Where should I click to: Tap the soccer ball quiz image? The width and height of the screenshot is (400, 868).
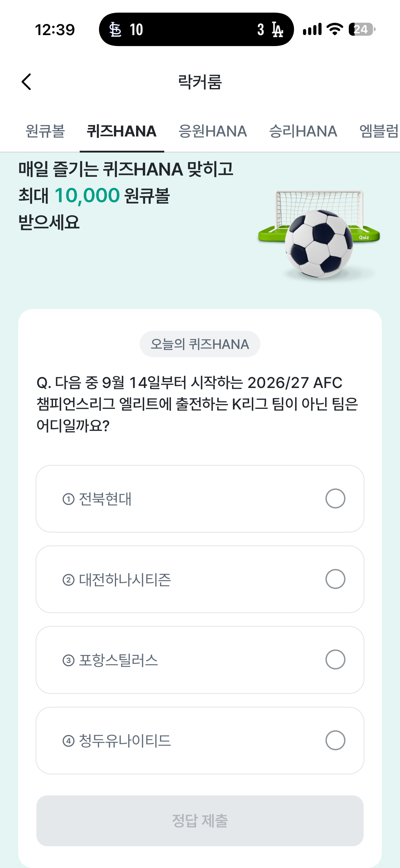[319, 235]
